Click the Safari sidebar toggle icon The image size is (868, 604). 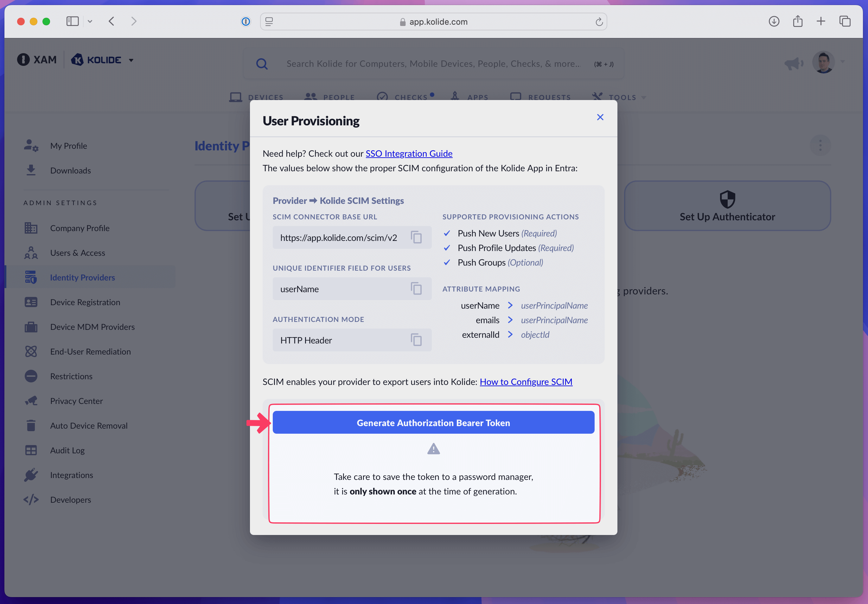(72, 22)
